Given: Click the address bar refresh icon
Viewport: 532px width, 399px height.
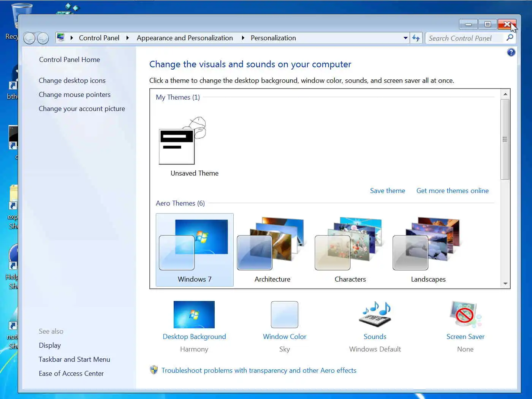Looking at the screenshot, I should pyautogui.click(x=416, y=38).
